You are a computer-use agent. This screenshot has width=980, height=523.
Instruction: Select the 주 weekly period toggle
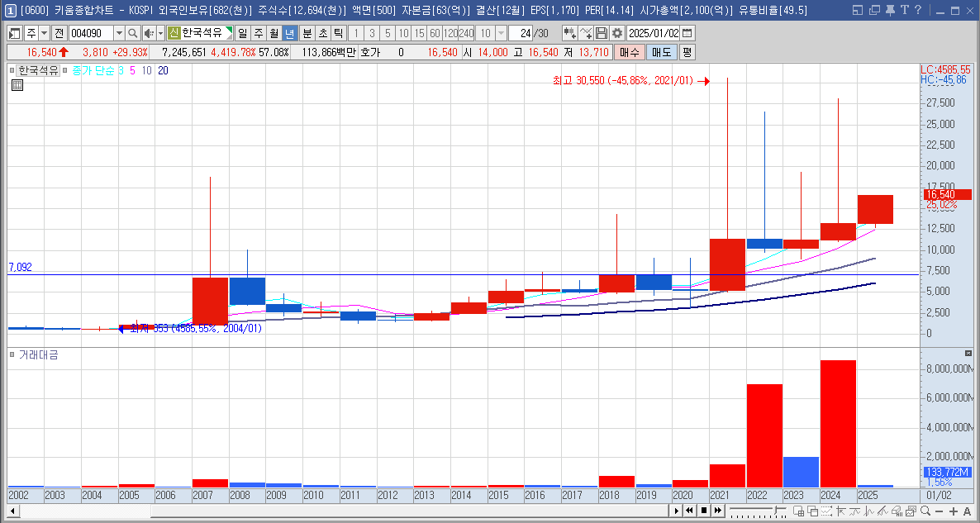259,33
